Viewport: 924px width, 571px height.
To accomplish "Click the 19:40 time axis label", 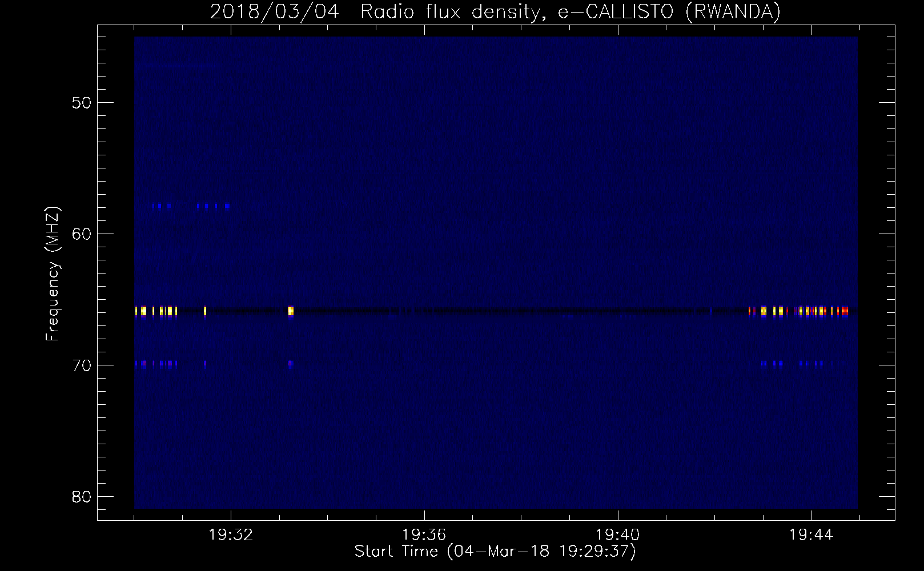I will (617, 535).
